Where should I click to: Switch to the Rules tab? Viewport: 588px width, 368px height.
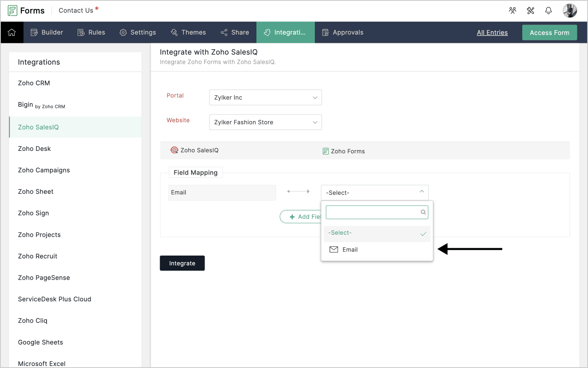91,32
